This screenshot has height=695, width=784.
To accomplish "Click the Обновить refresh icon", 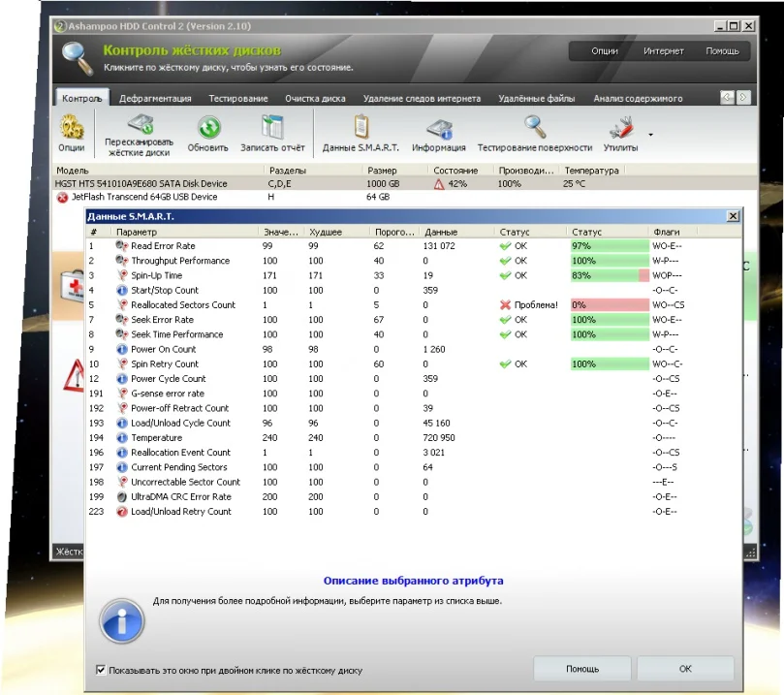I will (208, 127).
